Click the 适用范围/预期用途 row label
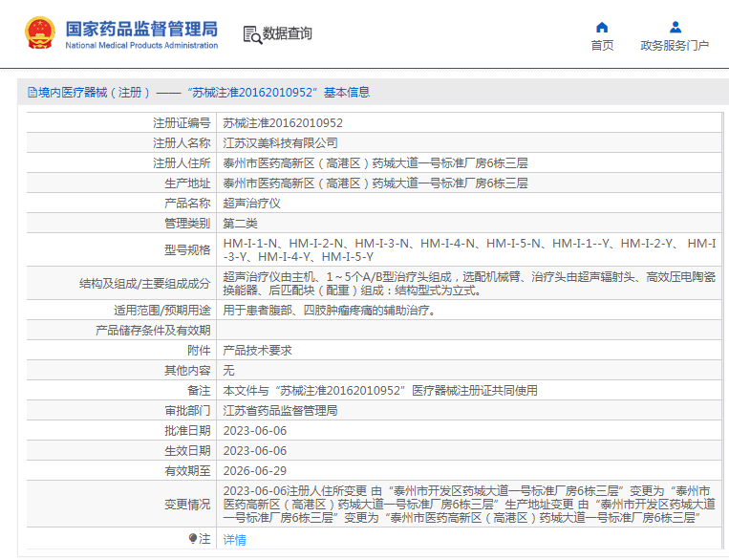 point(162,310)
